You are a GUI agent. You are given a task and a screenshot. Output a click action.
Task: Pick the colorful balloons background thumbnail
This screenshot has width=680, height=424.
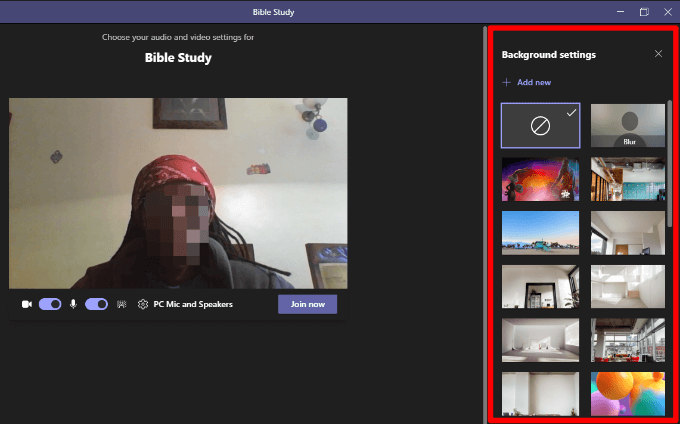[628, 394]
